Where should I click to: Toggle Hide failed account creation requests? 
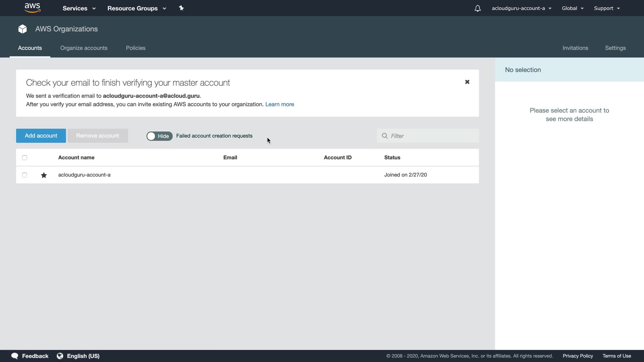[x=159, y=136]
